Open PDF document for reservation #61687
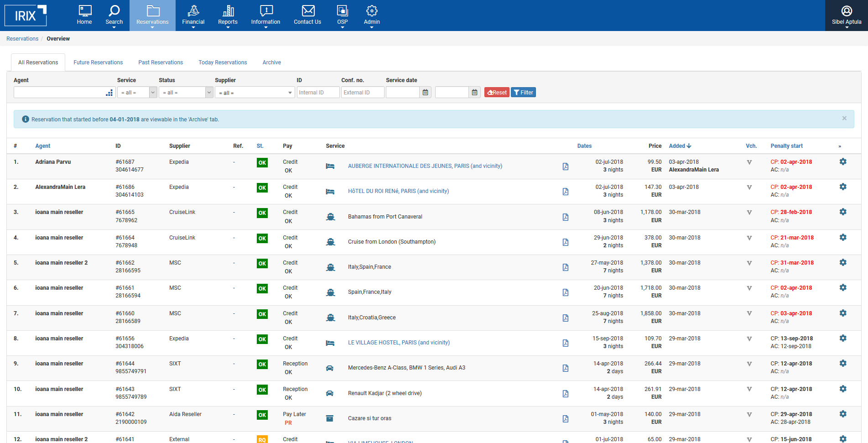 [565, 167]
